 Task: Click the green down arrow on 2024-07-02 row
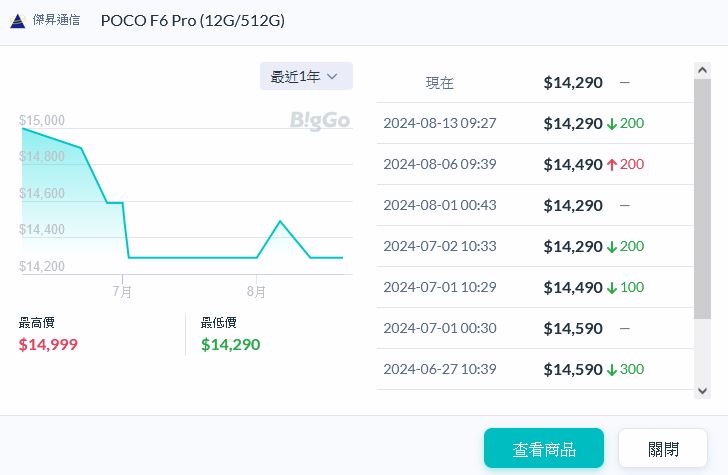tap(612, 246)
